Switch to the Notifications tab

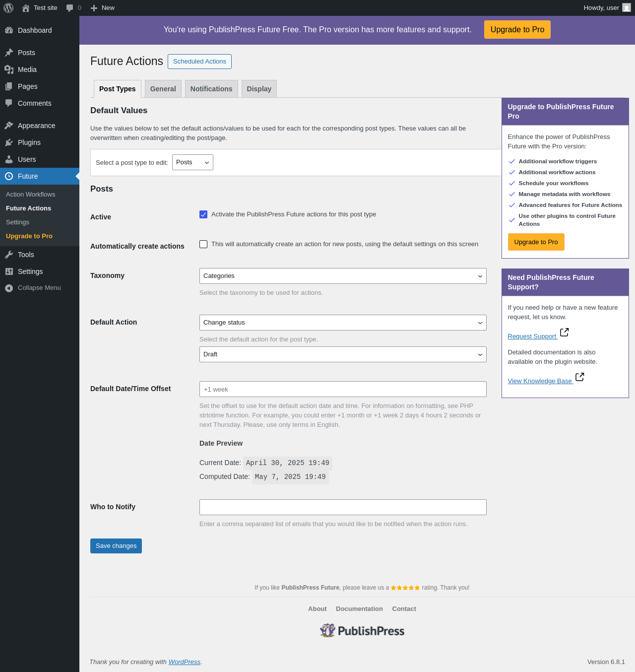211,89
